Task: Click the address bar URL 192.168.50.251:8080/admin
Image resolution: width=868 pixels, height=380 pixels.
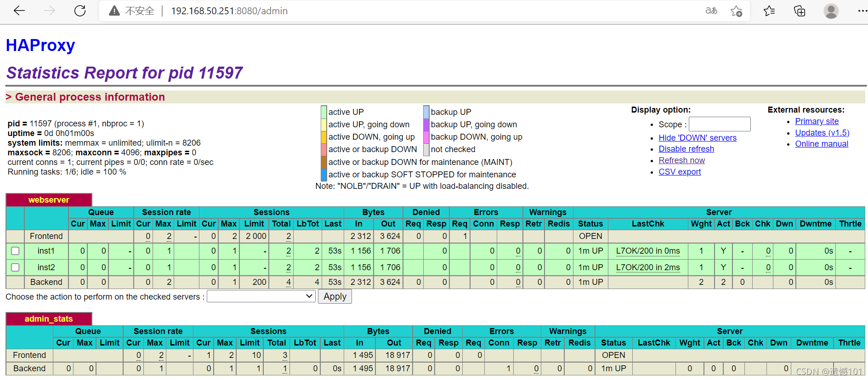Action: [229, 11]
